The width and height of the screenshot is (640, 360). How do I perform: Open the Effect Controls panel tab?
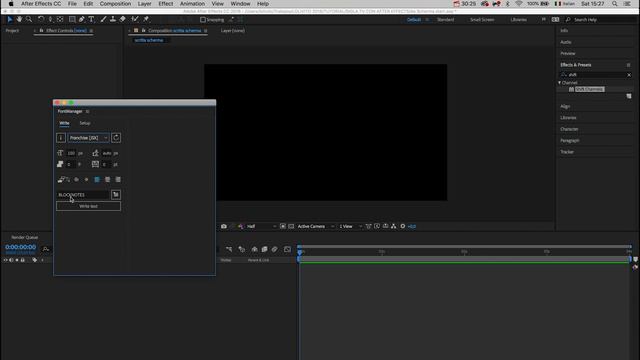66,31
